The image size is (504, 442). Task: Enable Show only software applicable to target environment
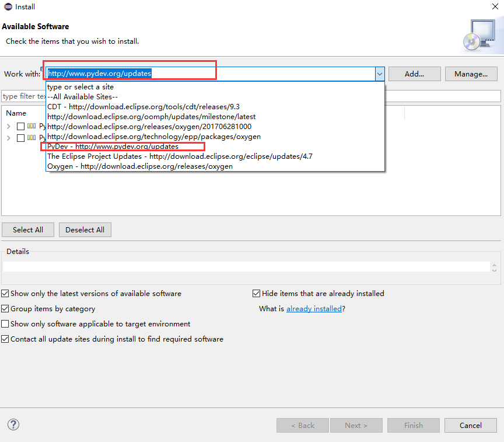click(x=5, y=323)
